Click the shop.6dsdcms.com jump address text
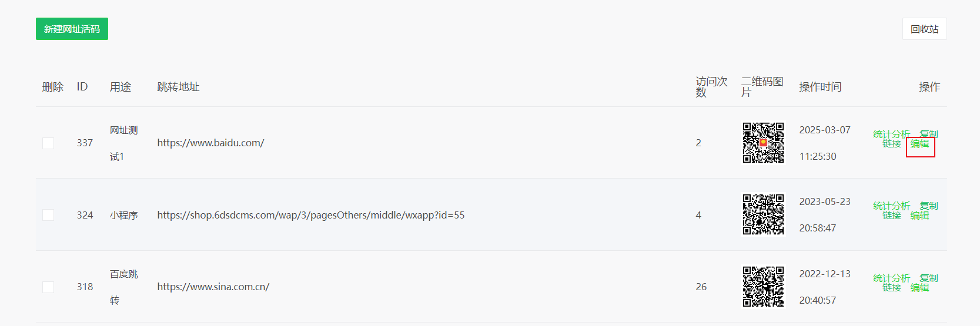The image size is (980, 326). click(311, 215)
